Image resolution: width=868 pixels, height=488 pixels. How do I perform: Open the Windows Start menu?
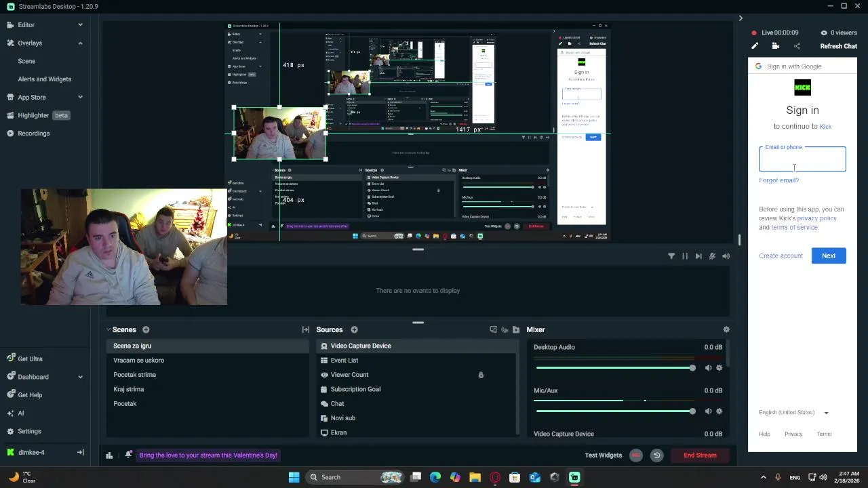294,477
